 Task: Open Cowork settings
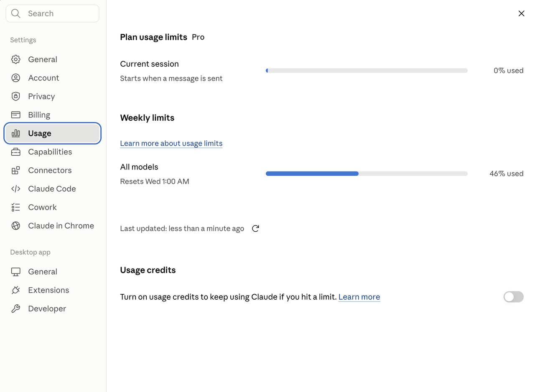(x=53, y=207)
